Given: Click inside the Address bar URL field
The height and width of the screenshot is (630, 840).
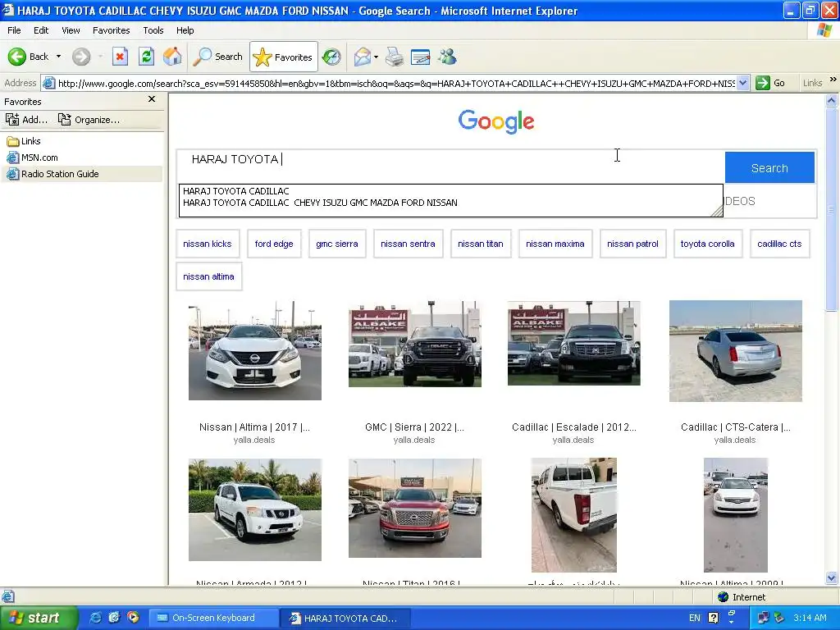Looking at the screenshot, I should tap(396, 84).
